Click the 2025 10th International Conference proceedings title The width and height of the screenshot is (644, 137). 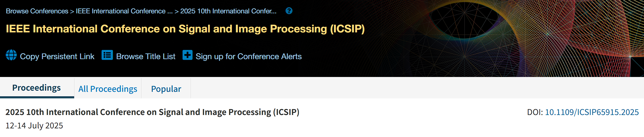152,112
